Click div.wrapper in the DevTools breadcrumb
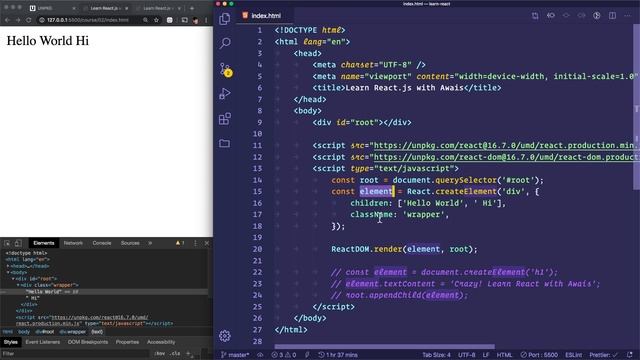The image size is (640, 360). click(72, 332)
